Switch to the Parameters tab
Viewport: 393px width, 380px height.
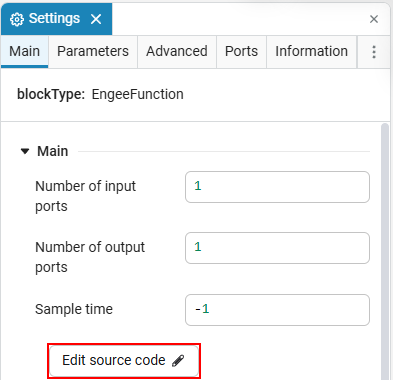93,52
